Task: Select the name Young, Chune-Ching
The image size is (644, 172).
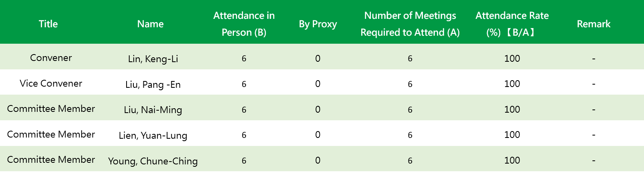Action: tap(153, 161)
